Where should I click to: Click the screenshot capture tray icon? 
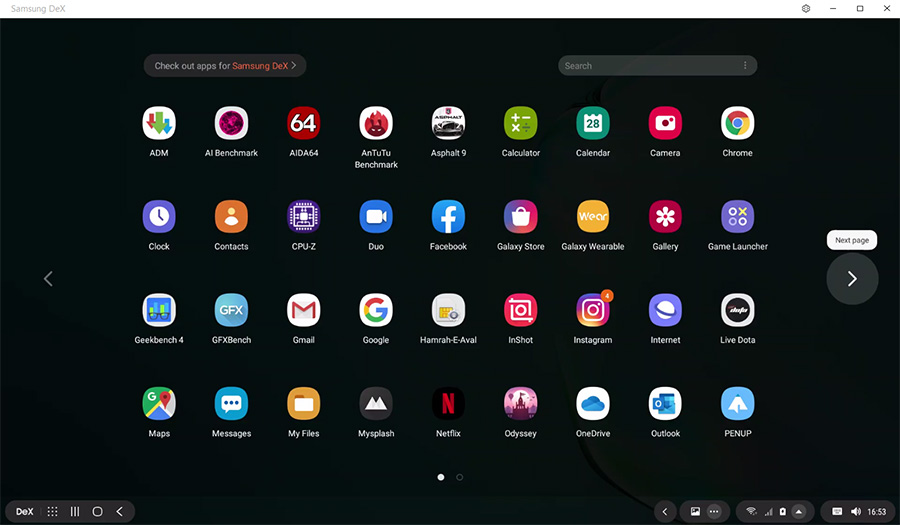pos(695,511)
